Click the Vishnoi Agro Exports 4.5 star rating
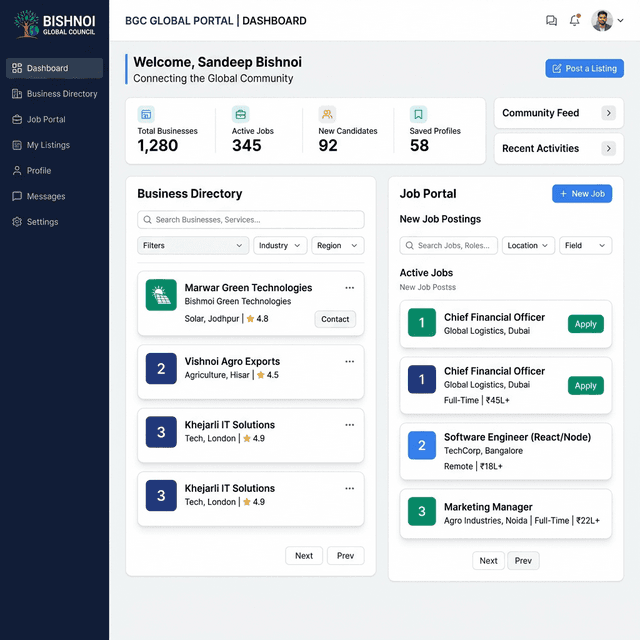640x640 pixels. [x=268, y=375]
